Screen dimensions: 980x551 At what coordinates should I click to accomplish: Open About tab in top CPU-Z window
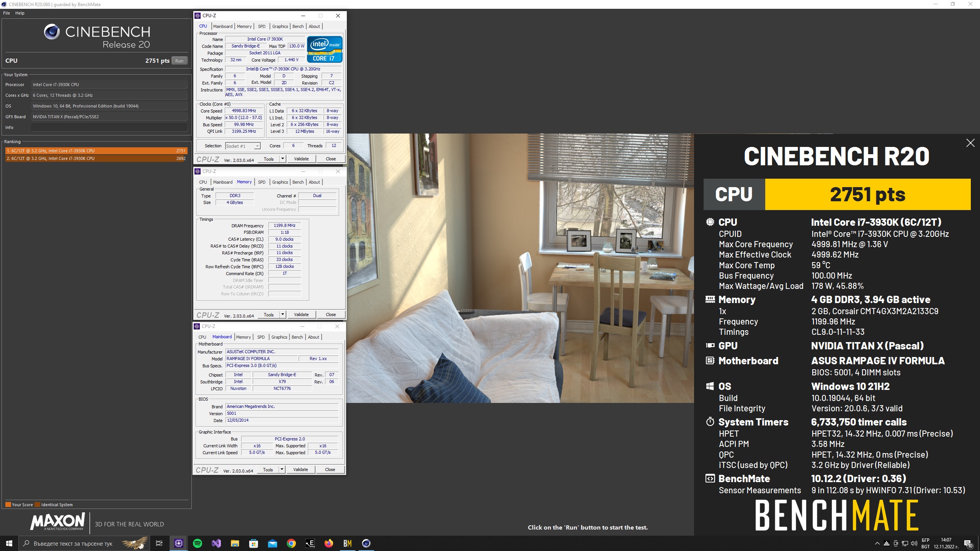click(x=314, y=26)
